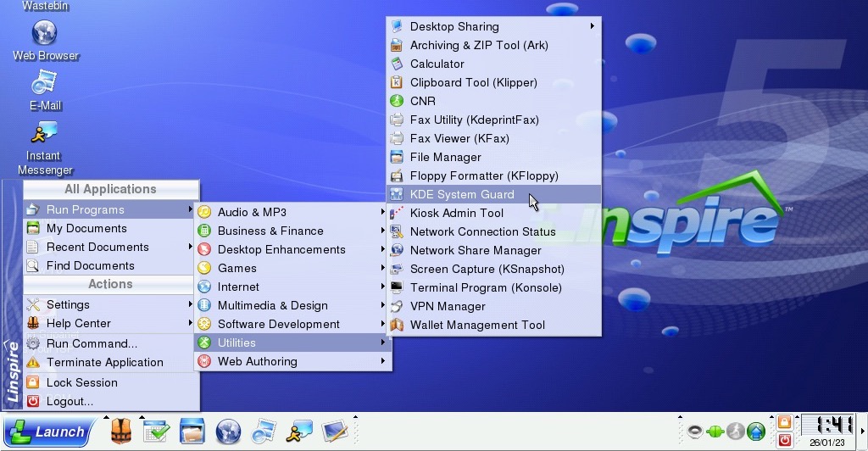Open the Web Browser desktop icon
Viewport: 868px width, 451px height.
[x=44, y=34]
